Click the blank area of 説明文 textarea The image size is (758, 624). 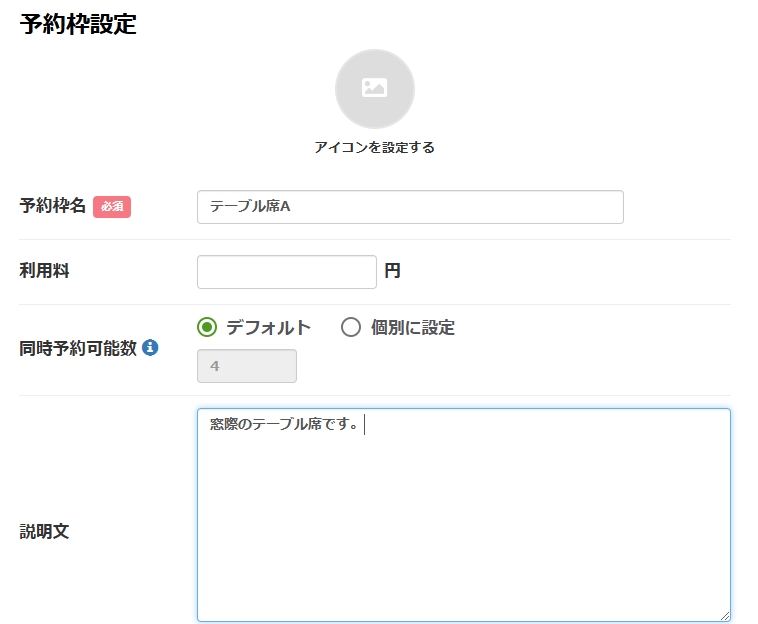click(463, 530)
